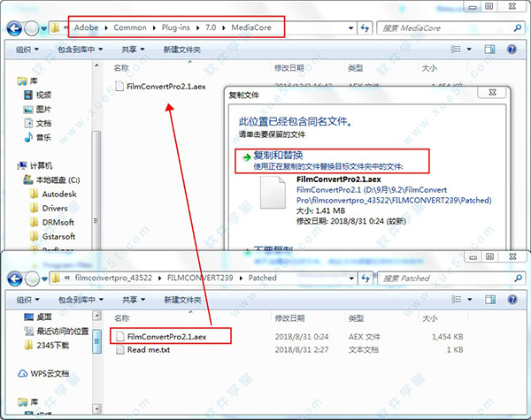The height and width of the screenshot is (420, 531).
Task: Select the Autodesk folder in the tree
Action: point(59,192)
